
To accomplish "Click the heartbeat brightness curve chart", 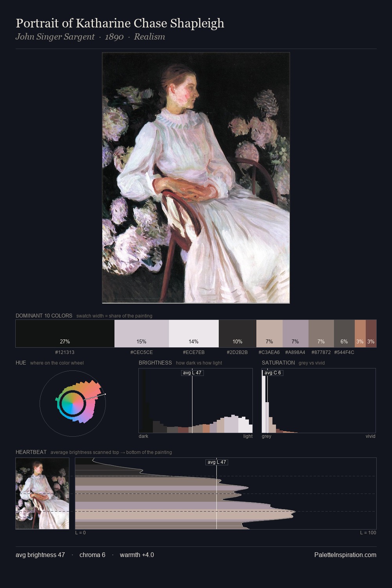I will (x=226, y=494).
